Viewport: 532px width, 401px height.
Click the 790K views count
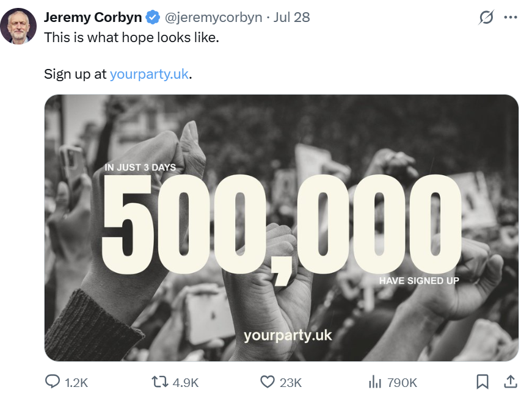click(x=402, y=383)
